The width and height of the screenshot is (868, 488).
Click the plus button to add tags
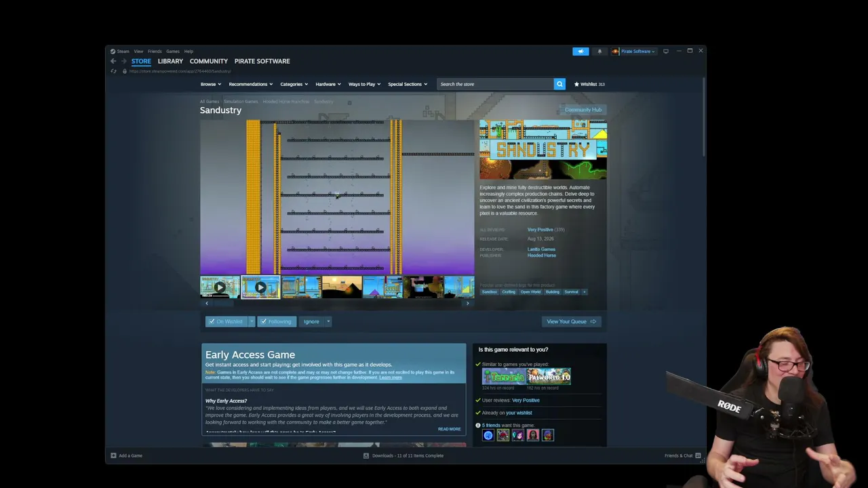[584, 292]
